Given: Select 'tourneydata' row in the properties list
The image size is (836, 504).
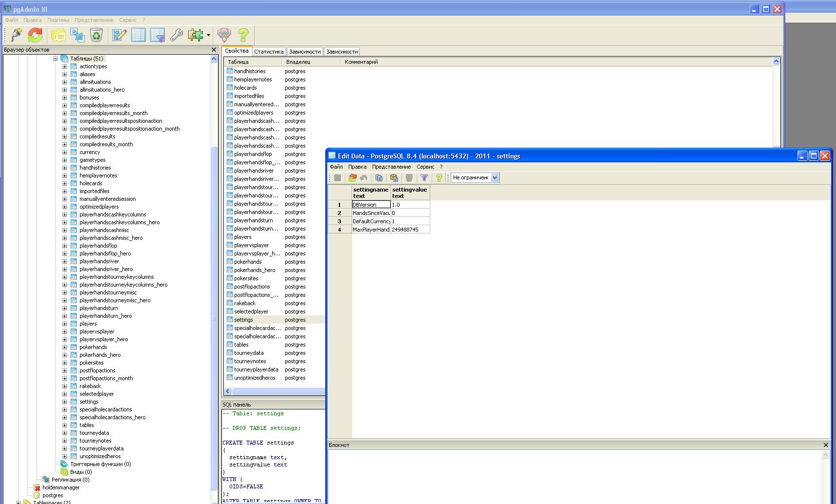Looking at the screenshot, I should coord(249,353).
